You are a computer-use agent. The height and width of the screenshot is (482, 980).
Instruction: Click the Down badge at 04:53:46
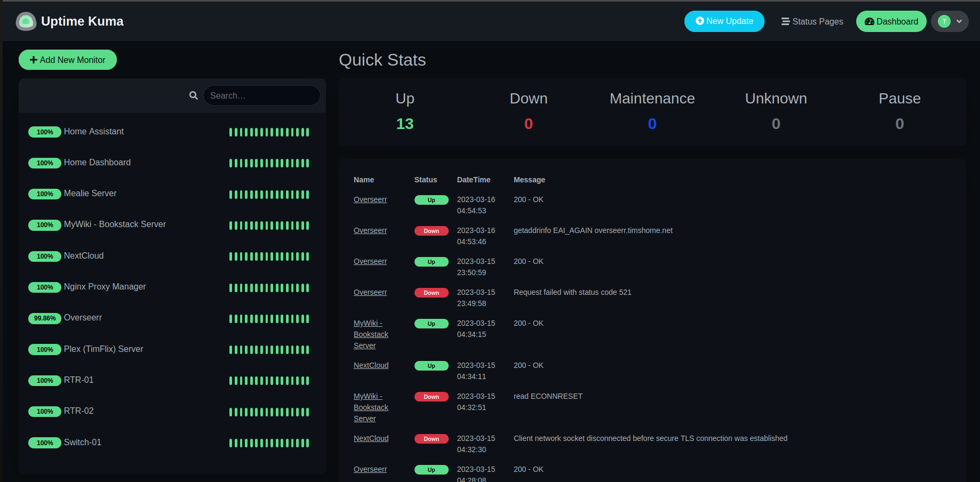tap(432, 231)
